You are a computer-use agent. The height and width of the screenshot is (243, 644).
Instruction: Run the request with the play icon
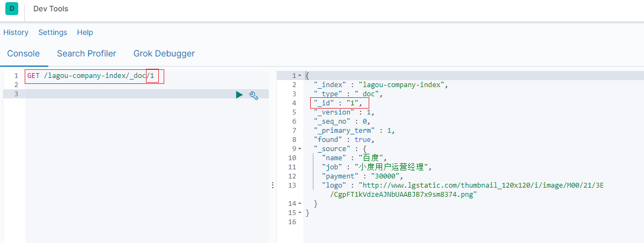(239, 95)
